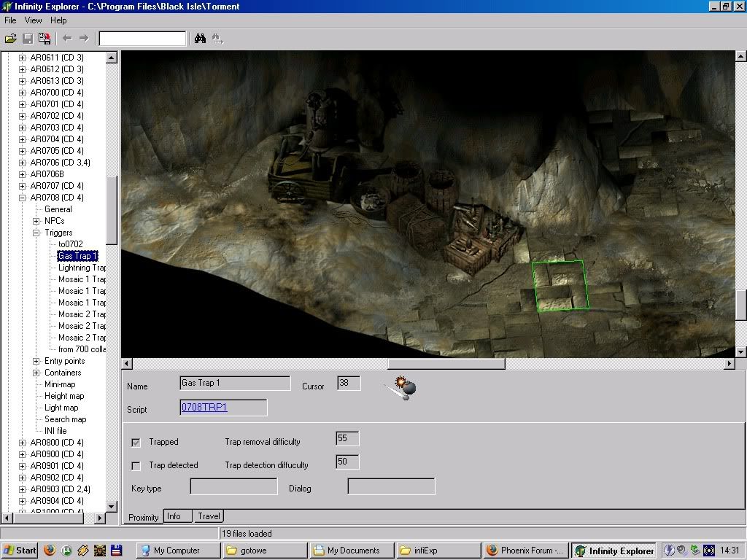747x560 pixels.
Task: Click the Name field containing Gas Trap 1
Action: [236, 384]
